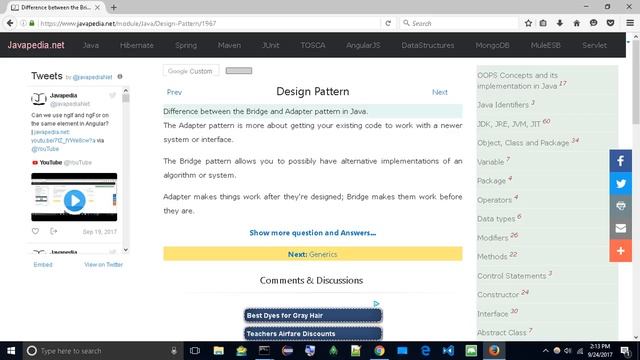
Task: Open the Maven navbar menu
Action: pos(229,45)
